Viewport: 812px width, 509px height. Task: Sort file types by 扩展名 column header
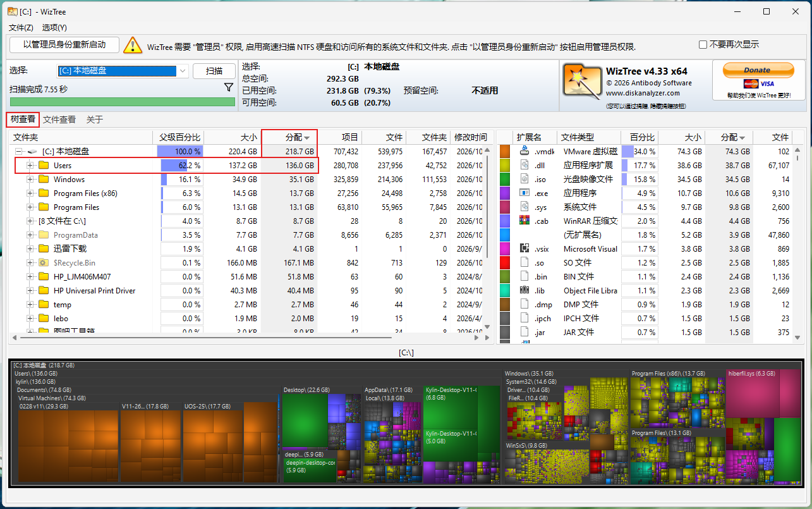click(535, 137)
